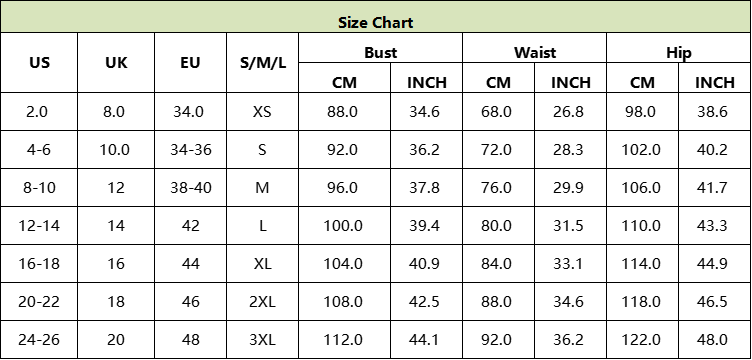Select bust value 100.0 cm cell
Viewport: 752px width, 360px height.
coord(344,225)
